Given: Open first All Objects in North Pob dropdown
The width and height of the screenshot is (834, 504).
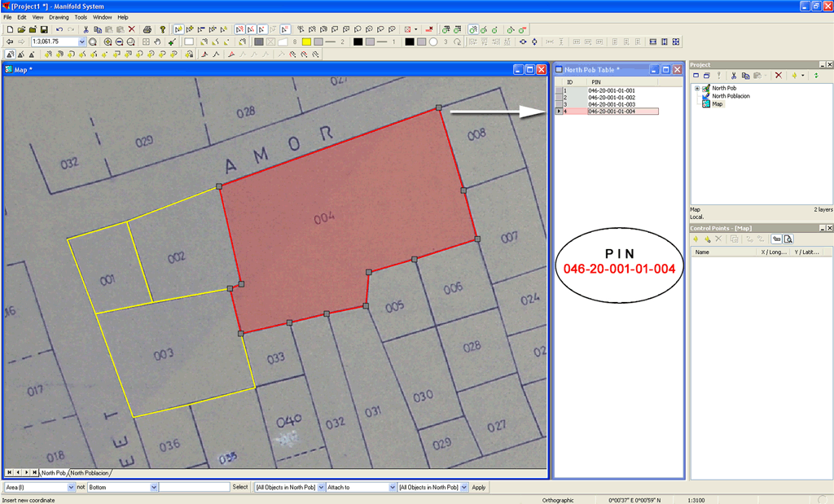Looking at the screenshot, I should click(321, 488).
